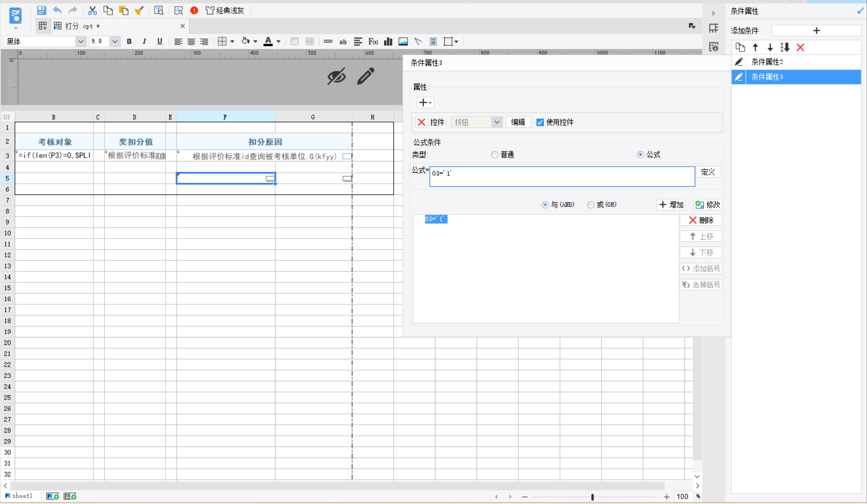Insert rich text with ab icon
Viewport: 867px width, 504px height.
[x=343, y=42]
